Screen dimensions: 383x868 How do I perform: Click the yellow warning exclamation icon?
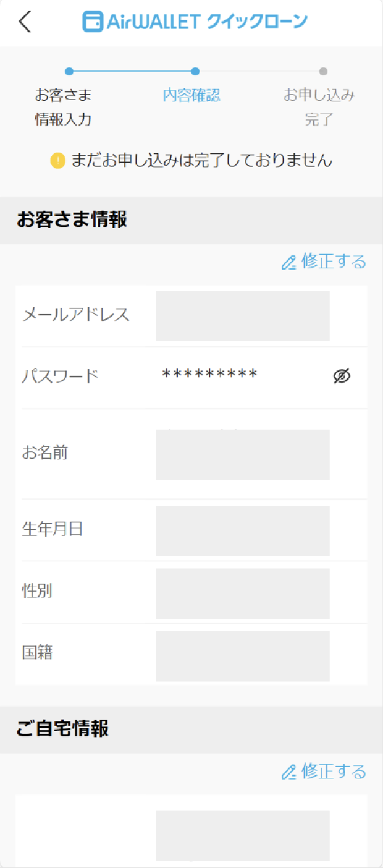click(57, 161)
